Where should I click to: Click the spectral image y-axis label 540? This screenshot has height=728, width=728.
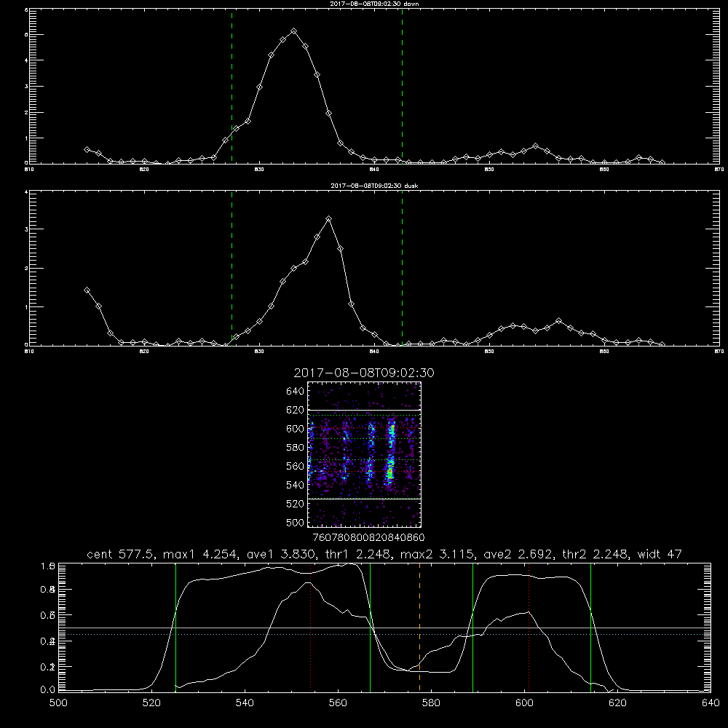[x=296, y=485]
